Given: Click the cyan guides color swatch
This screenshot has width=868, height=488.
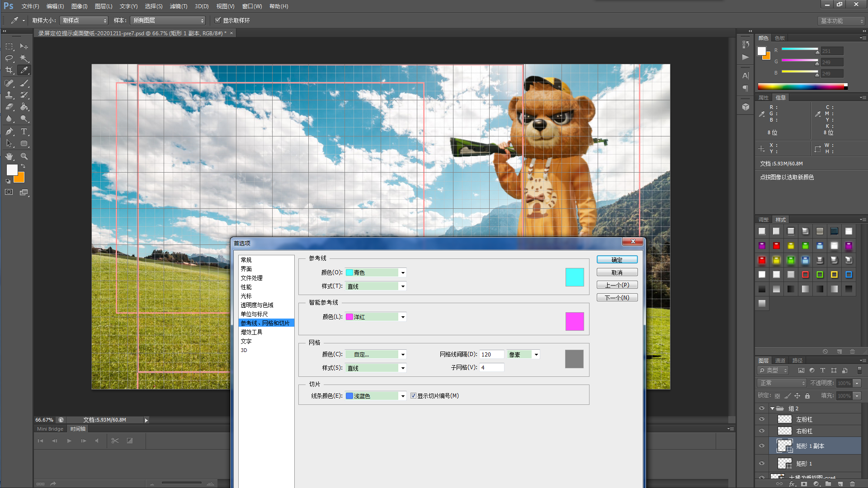Looking at the screenshot, I should pyautogui.click(x=575, y=277).
